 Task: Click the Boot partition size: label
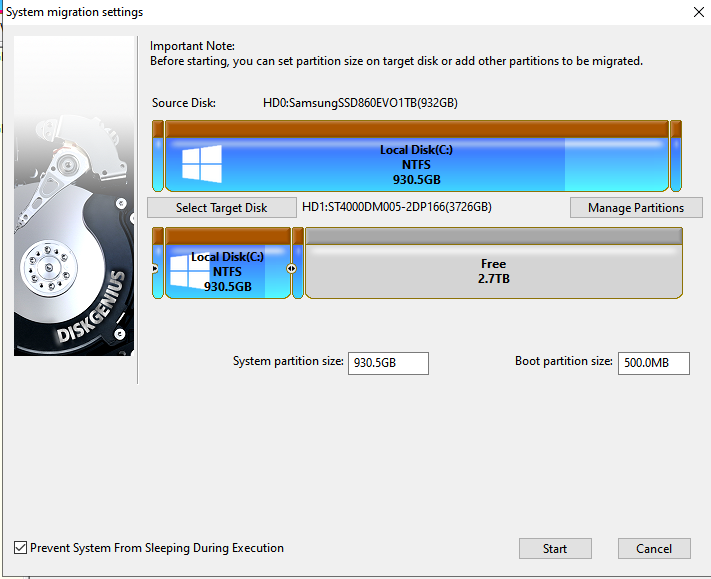(x=564, y=361)
